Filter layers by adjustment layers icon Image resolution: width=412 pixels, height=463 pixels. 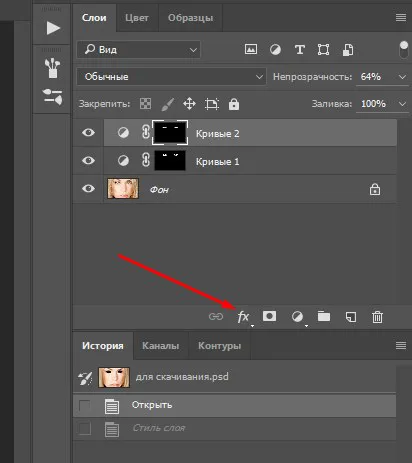pos(275,50)
